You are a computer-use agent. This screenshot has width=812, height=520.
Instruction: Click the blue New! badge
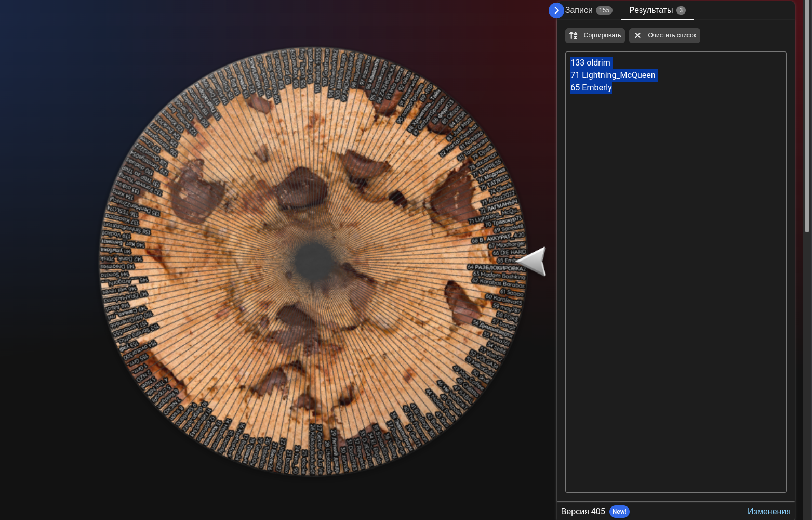pyautogui.click(x=619, y=512)
